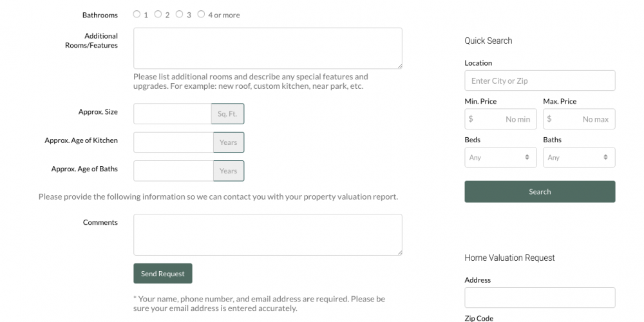Click the Min. Price input field
Image resolution: width=644 pixels, height=322 pixels.
[500, 119]
